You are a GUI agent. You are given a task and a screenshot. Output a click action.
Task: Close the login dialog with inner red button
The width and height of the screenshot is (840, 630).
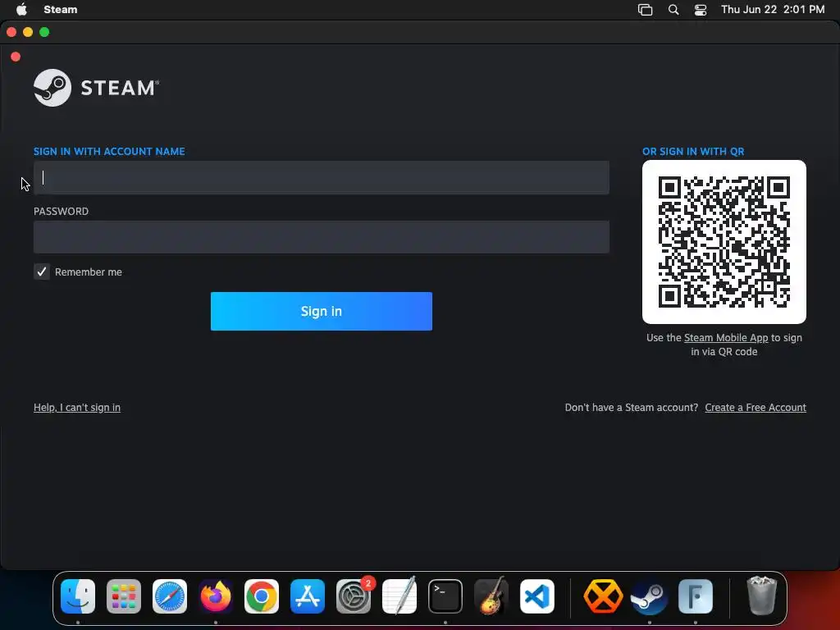(x=16, y=57)
